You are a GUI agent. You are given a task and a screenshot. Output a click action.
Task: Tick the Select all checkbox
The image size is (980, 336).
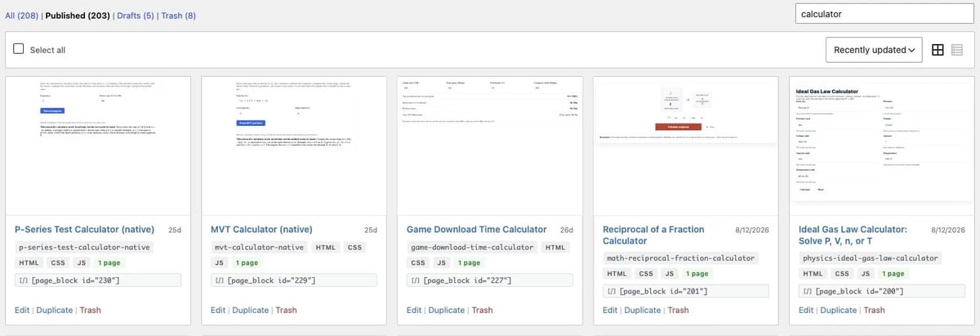19,50
